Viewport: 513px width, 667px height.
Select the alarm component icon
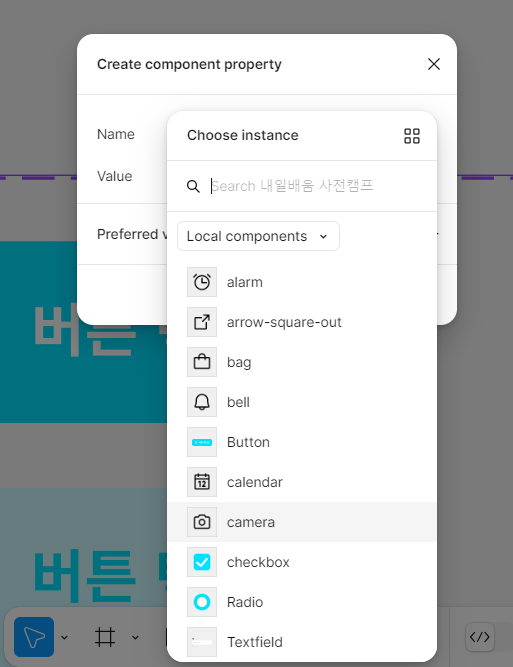pyautogui.click(x=202, y=282)
